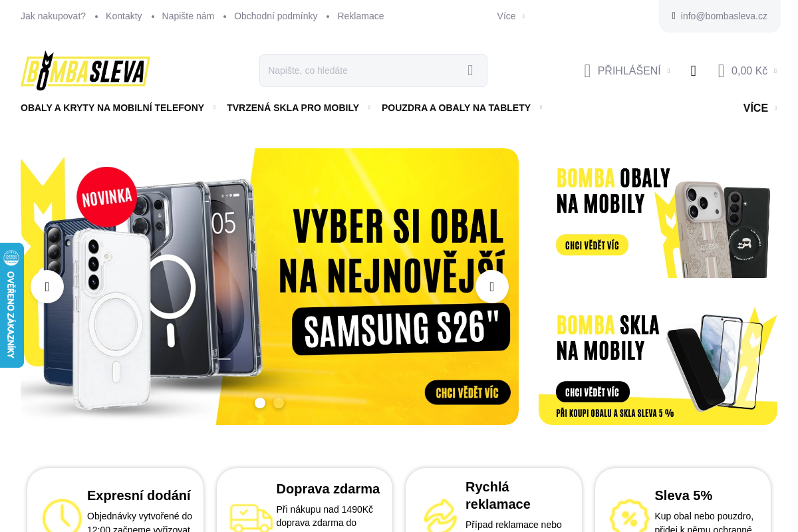
Task: Open the Ověřeno zákazníky side tab
Action: pyautogui.click(x=11, y=305)
